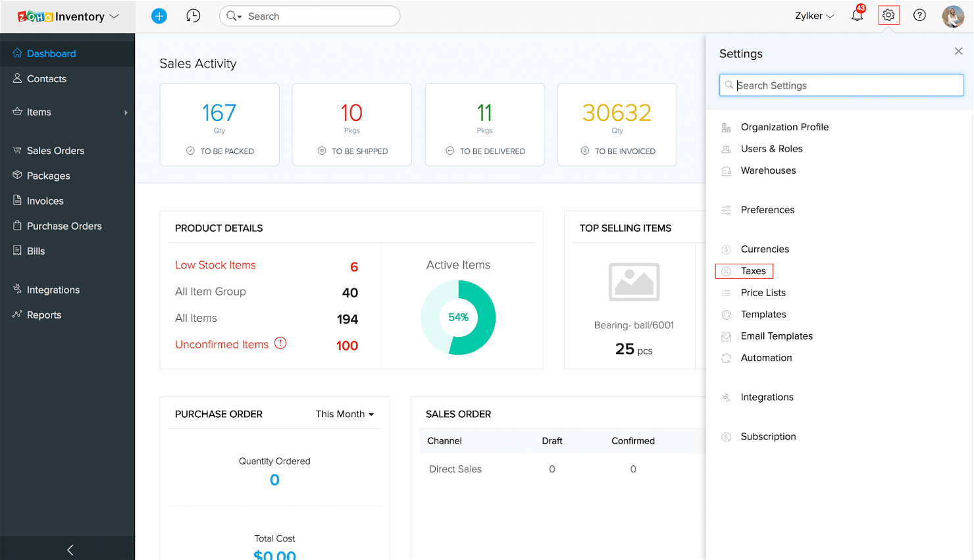Click the Unconfirmed Items warning icon
Image resolution: width=974 pixels, height=560 pixels.
click(x=281, y=343)
